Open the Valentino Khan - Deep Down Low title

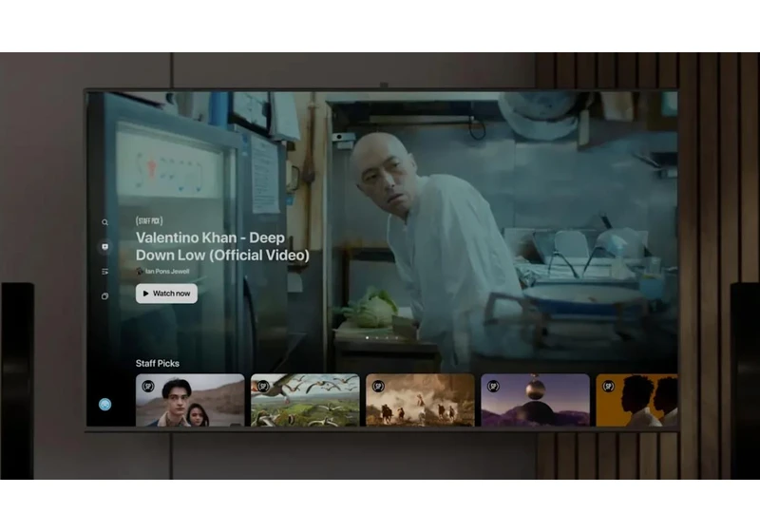(x=222, y=246)
